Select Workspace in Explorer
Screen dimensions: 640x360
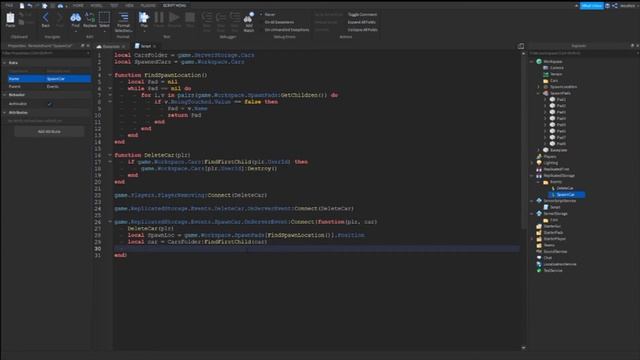click(x=553, y=61)
